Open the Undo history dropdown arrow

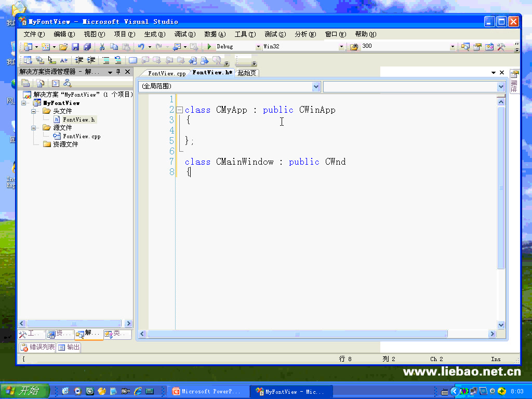pos(150,47)
